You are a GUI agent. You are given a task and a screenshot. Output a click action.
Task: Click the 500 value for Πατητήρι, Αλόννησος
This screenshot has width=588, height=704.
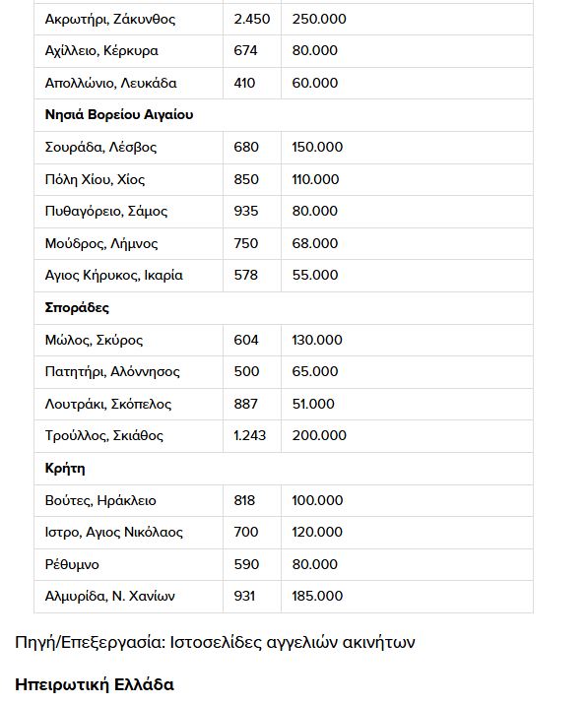[x=246, y=372]
